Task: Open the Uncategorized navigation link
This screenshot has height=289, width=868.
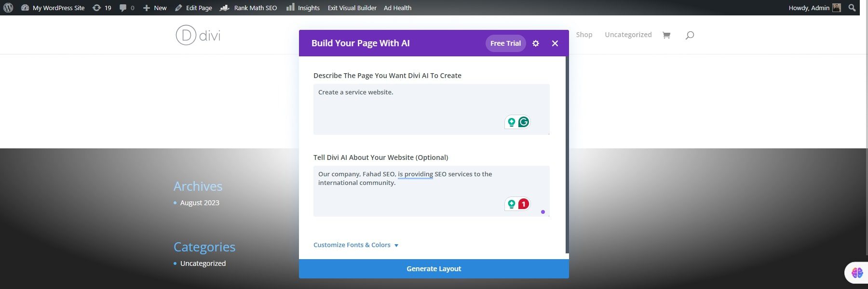Action: tap(628, 35)
